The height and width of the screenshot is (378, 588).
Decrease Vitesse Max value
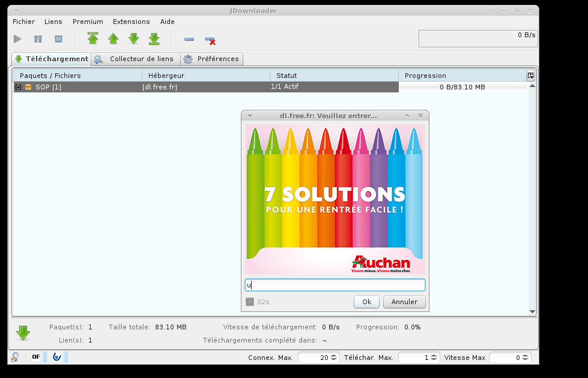526,359
